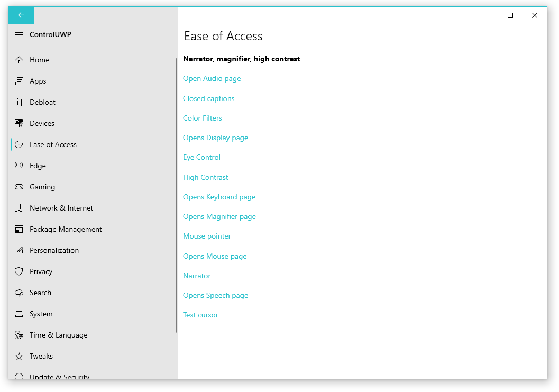Viewport: 559px width, 392px height.
Task: Click the ControlUWP app title
Action: pos(50,34)
